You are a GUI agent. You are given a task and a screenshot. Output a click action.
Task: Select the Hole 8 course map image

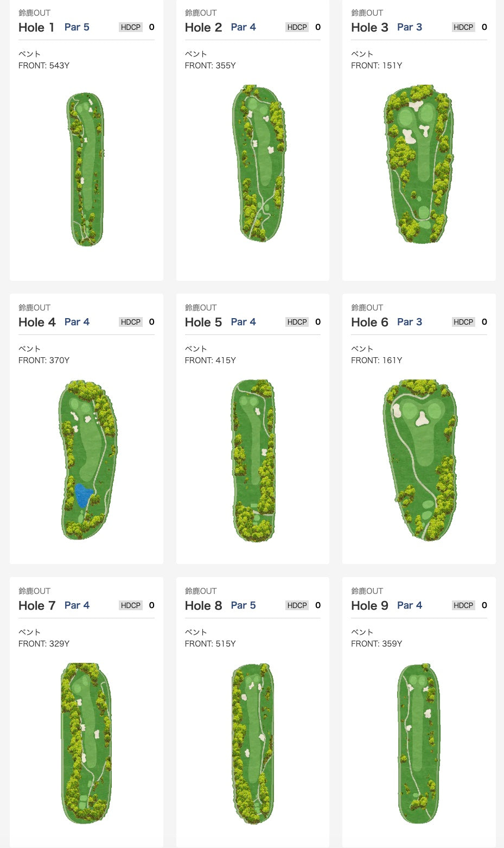click(x=253, y=743)
